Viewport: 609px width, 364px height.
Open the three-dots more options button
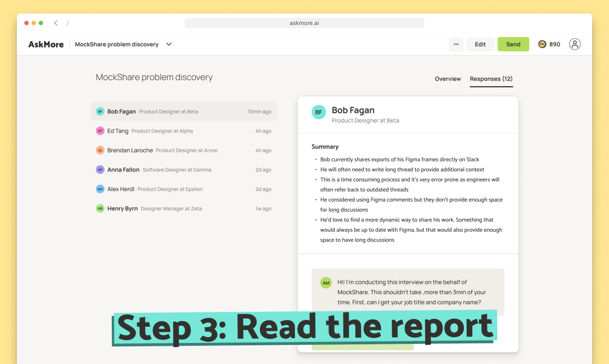[x=456, y=44]
